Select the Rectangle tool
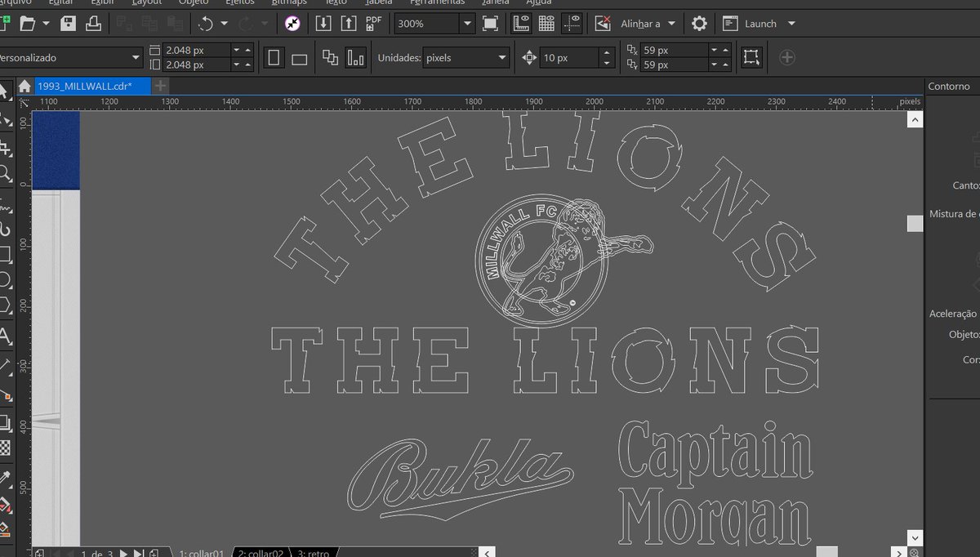Viewport: 980px width, 557px height. pos(5,254)
